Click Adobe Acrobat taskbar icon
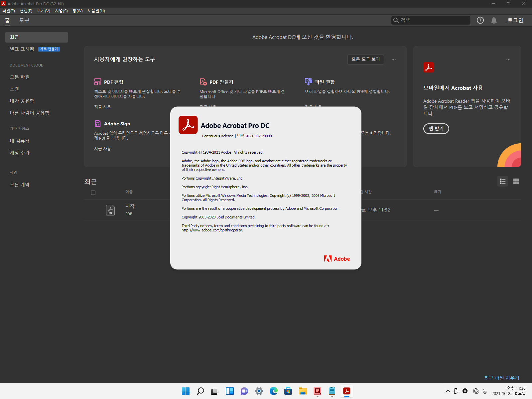 (x=347, y=391)
